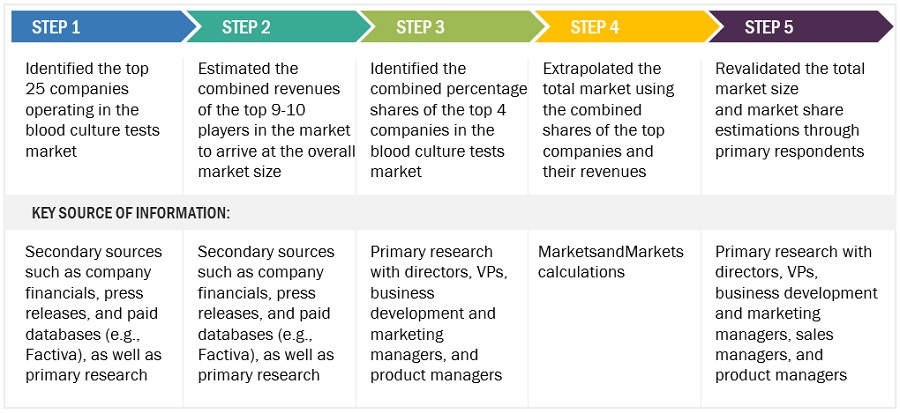Screen dimensions: 900x413
Task: Click the 'Revalidated the total market size' text
Action: pos(788,110)
